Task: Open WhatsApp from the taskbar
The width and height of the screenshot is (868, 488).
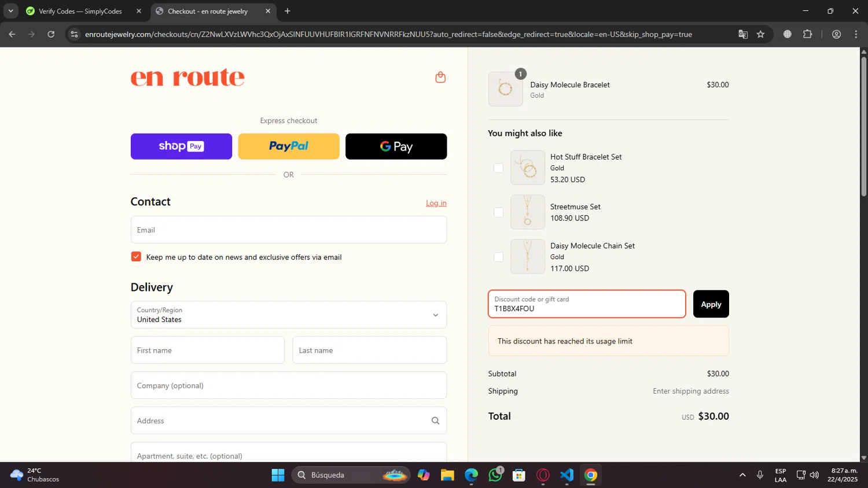Action: click(x=495, y=475)
